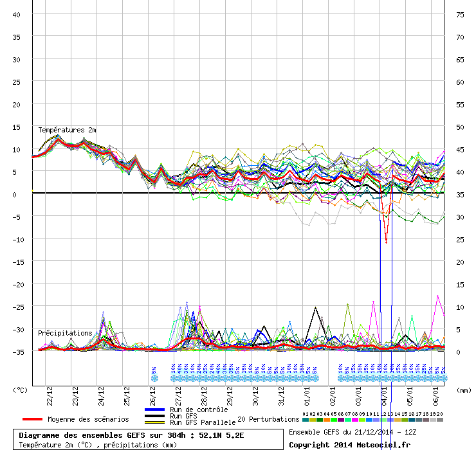Click yellow-black line sample for Run GFS Parallele

pos(155,422)
